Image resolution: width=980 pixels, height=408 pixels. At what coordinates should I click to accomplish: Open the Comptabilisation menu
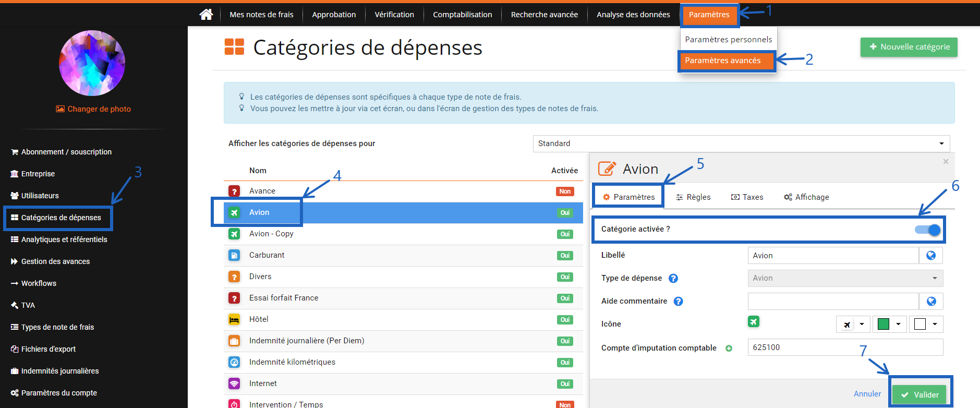pyautogui.click(x=462, y=15)
